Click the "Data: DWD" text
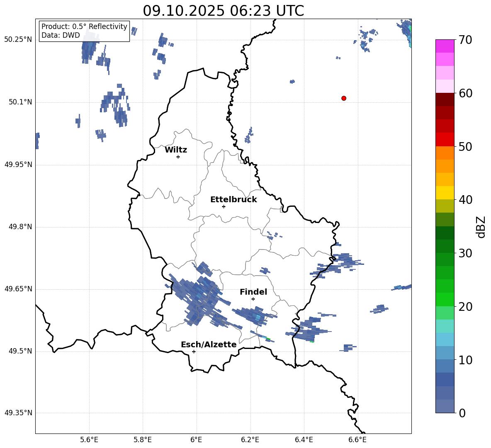The height and width of the screenshot is (448, 491). click(x=61, y=35)
